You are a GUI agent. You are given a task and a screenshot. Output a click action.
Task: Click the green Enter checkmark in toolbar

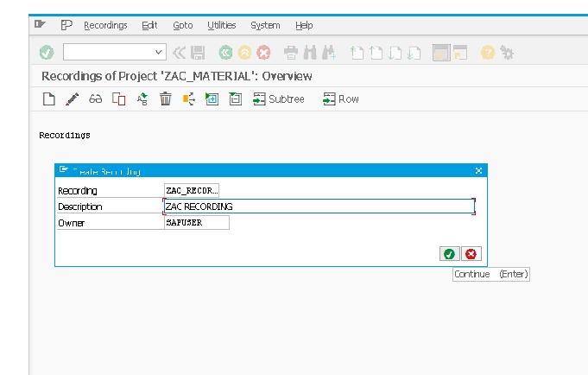coord(47,53)
